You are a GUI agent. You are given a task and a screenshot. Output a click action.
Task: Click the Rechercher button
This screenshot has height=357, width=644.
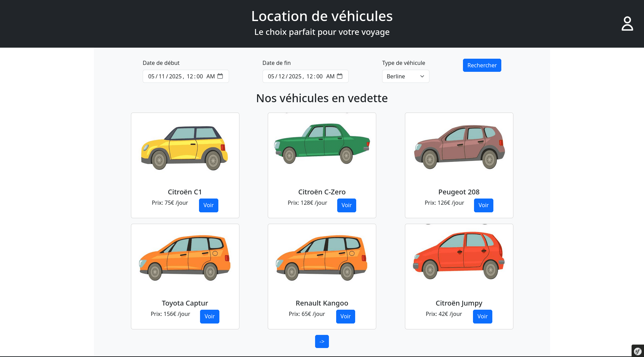coord(482,65)
